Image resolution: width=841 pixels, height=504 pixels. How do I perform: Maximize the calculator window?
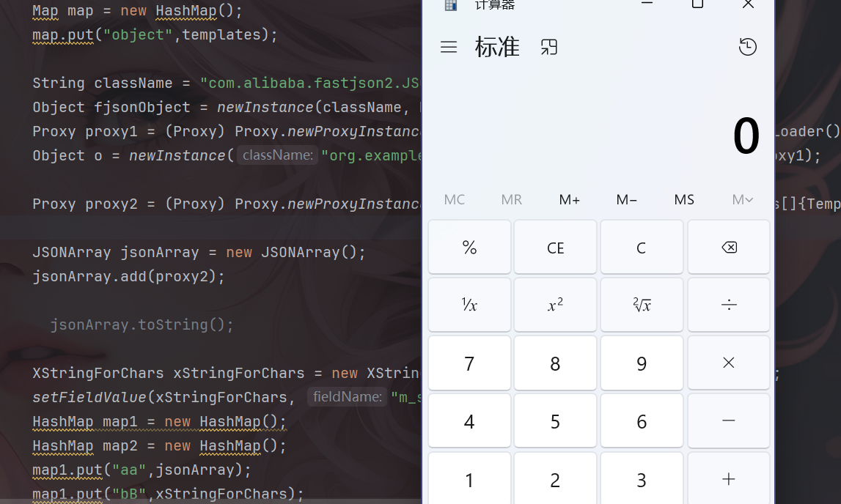coord(697,4)
